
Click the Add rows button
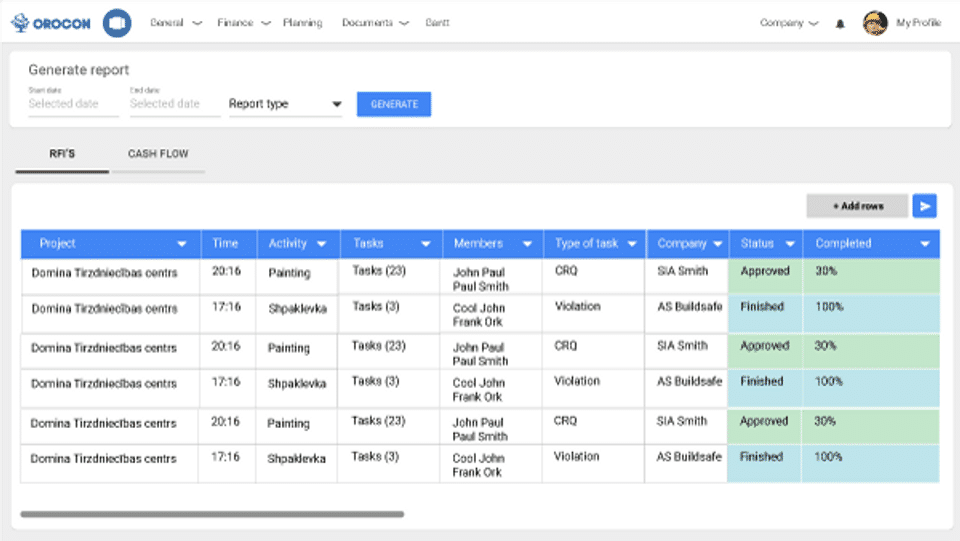(x=857, y=206)
